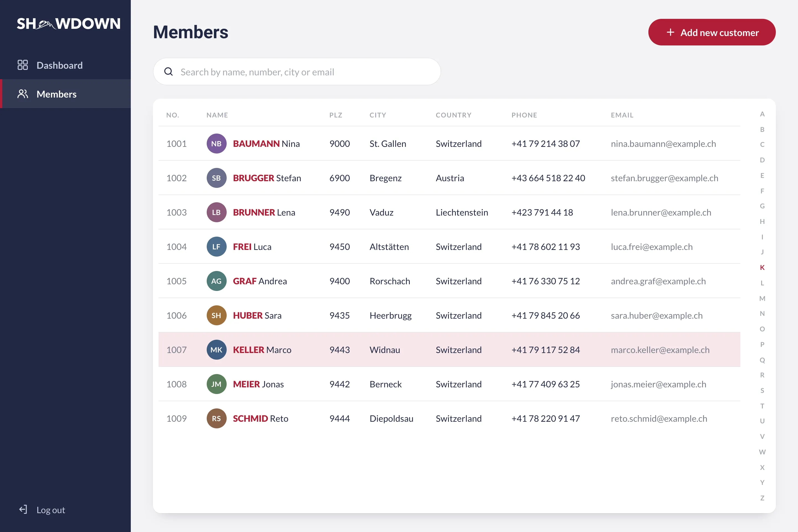This screenshot has height=532, width=798.
Task: Click the Liechtenstein country cell
Action: pyautogui.click(x=462, y=213)
